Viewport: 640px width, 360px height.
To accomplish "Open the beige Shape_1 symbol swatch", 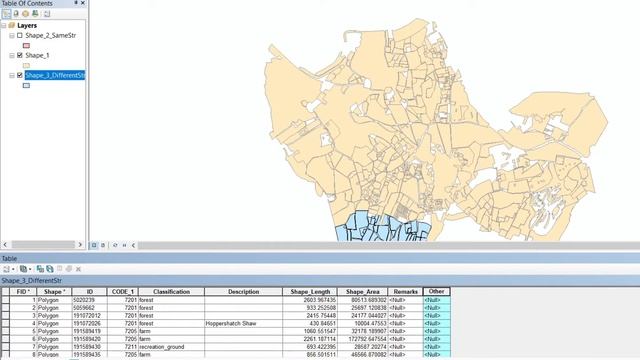I will tap(27, 65).
